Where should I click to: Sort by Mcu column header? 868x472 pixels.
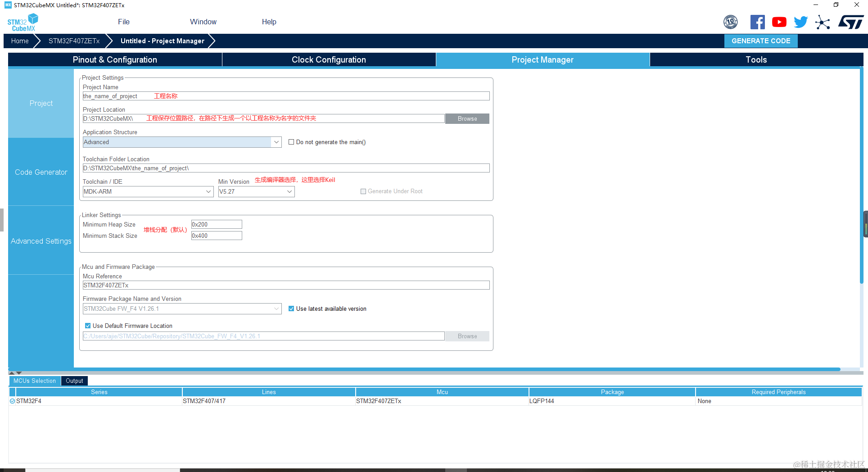click(442, 392)
